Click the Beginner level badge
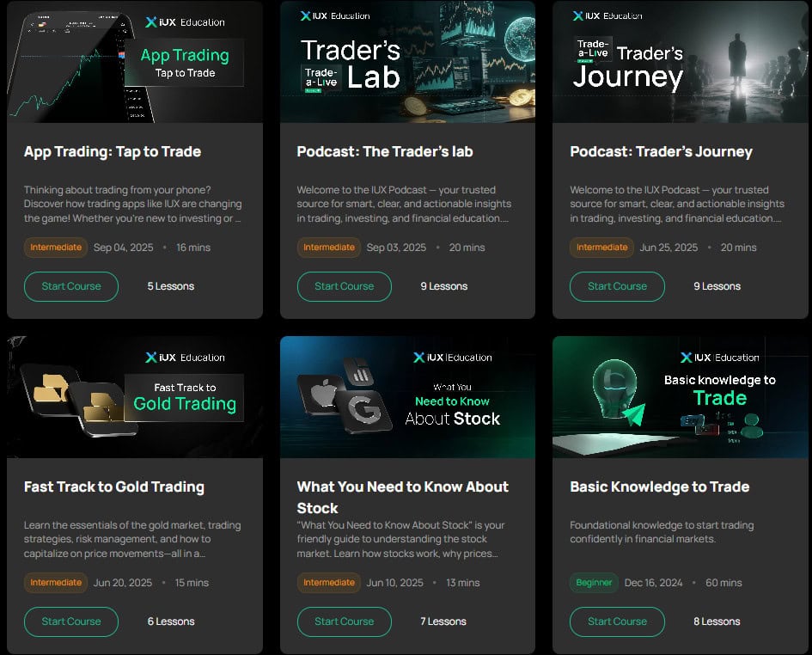Viewport: 812px width, 655px height. [x=594, y=583]
